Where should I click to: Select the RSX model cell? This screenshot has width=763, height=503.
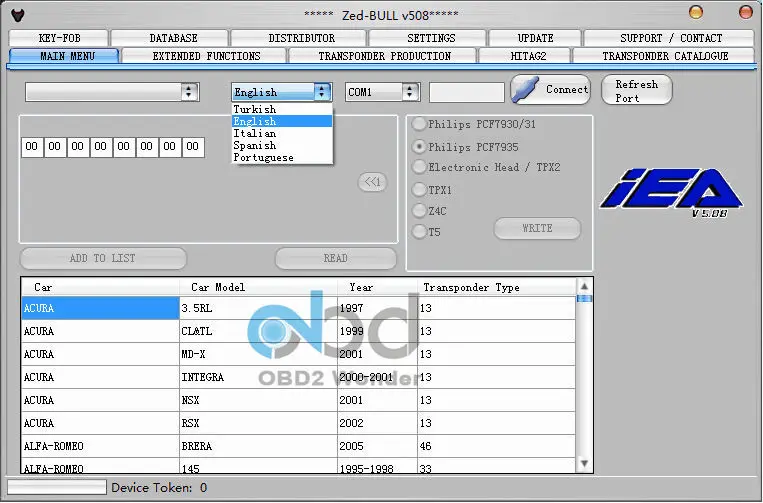(258, 423)
